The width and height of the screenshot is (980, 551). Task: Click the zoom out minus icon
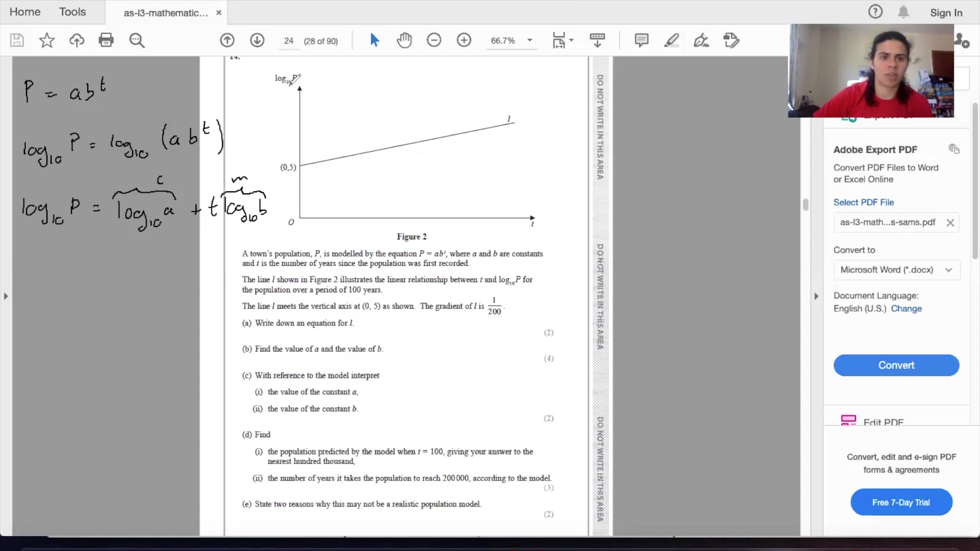434,40
